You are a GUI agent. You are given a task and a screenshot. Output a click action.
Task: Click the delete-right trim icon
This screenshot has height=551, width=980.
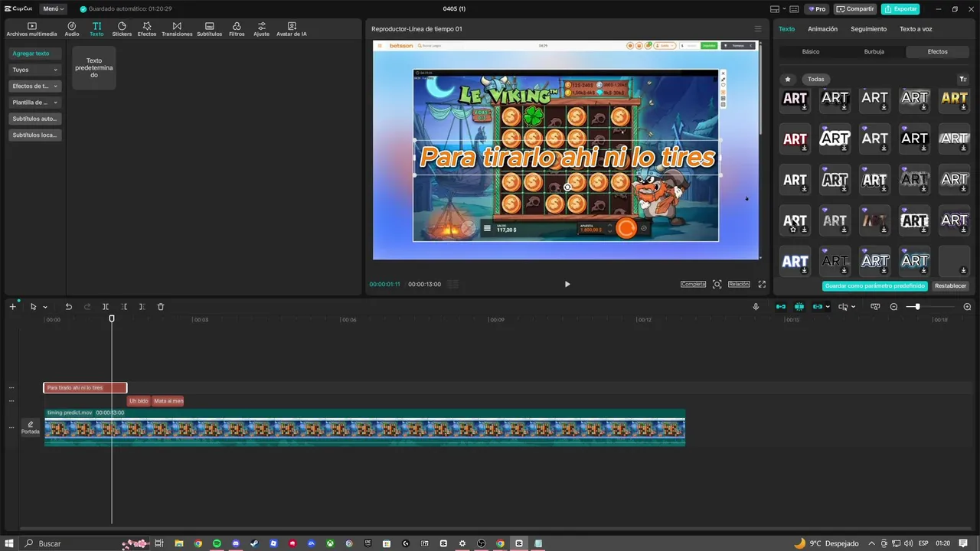point(142,307)
